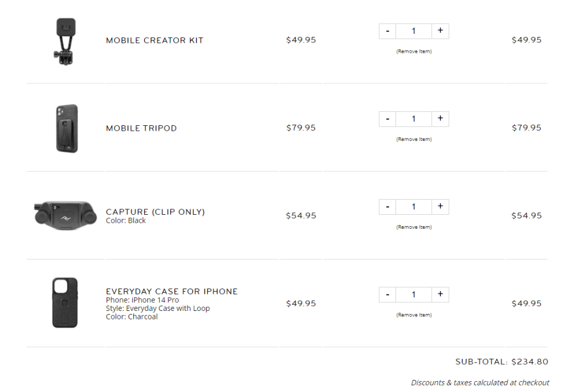Open the Capture clip product image
Image resolution: width=585 pixels, height=392 pixels.
pos(65,215)
